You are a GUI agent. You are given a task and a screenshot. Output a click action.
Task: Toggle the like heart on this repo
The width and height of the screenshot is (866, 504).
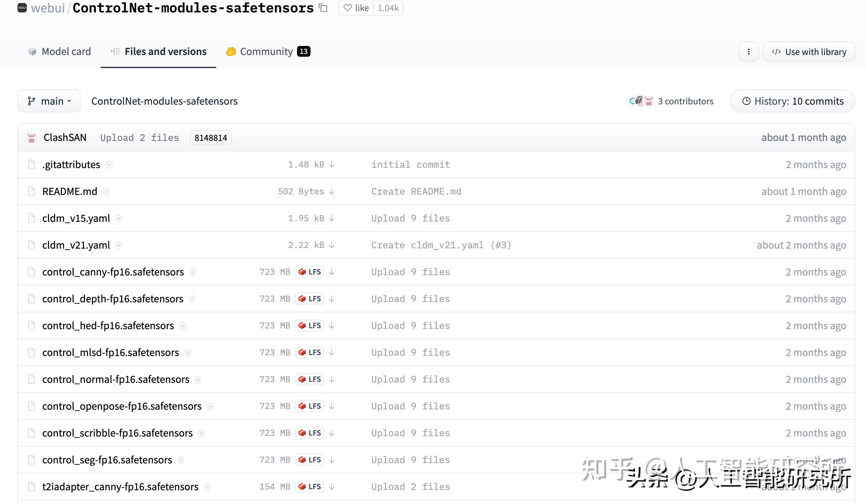pos(348,8)
